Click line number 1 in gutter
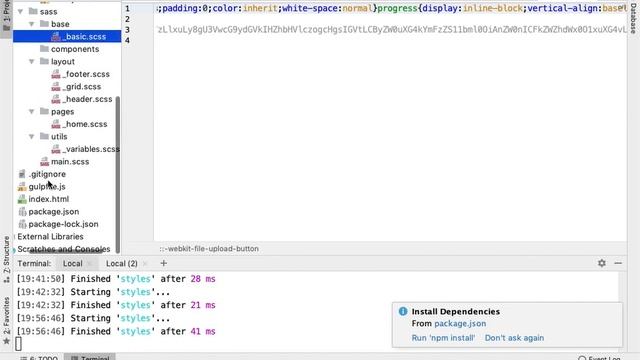640x360 pixels. [x=127, y=9]
